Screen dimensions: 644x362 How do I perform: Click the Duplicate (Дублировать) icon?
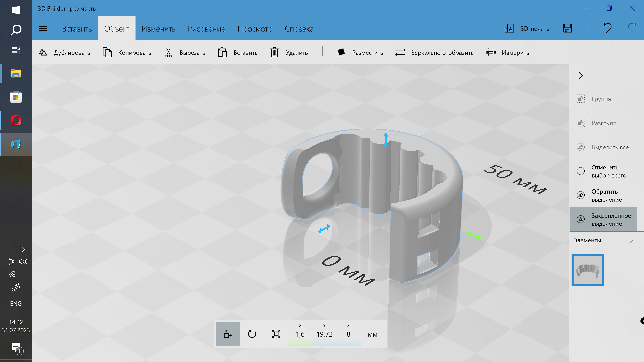pos(43,52)
